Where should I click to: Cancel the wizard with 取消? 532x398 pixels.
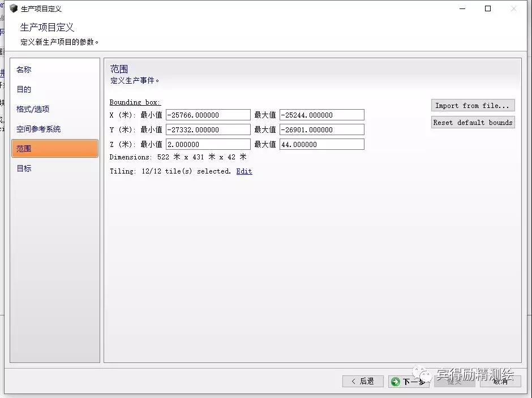[x=500, y=382]
